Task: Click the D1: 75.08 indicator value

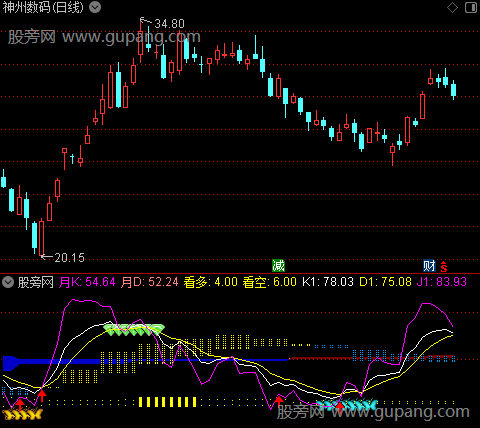Action: [385, 282]
